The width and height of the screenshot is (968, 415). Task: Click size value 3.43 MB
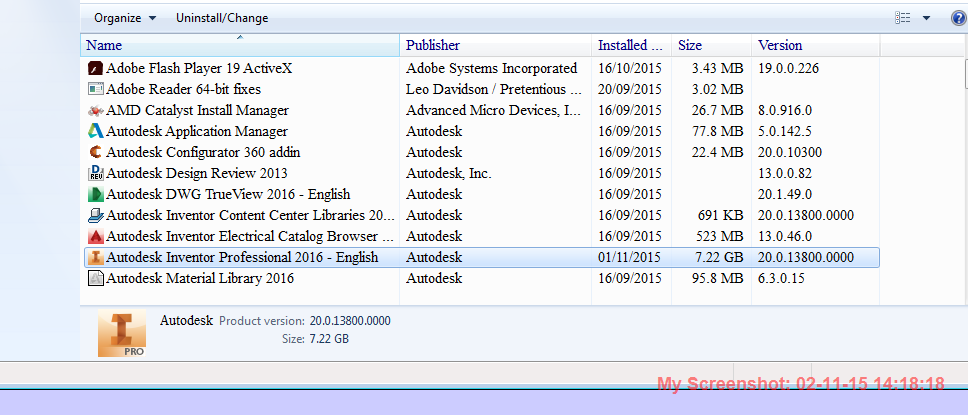[717, 69]
